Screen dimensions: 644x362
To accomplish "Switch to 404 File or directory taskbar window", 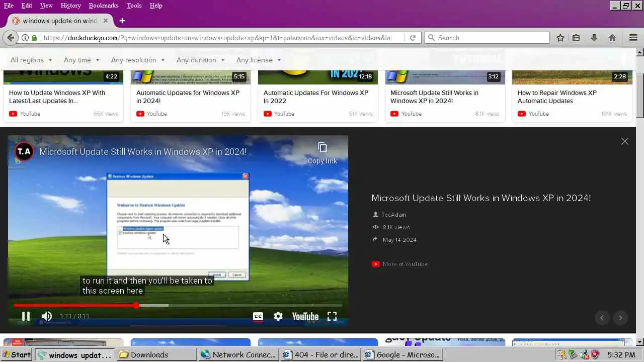I will coord(320,354).
